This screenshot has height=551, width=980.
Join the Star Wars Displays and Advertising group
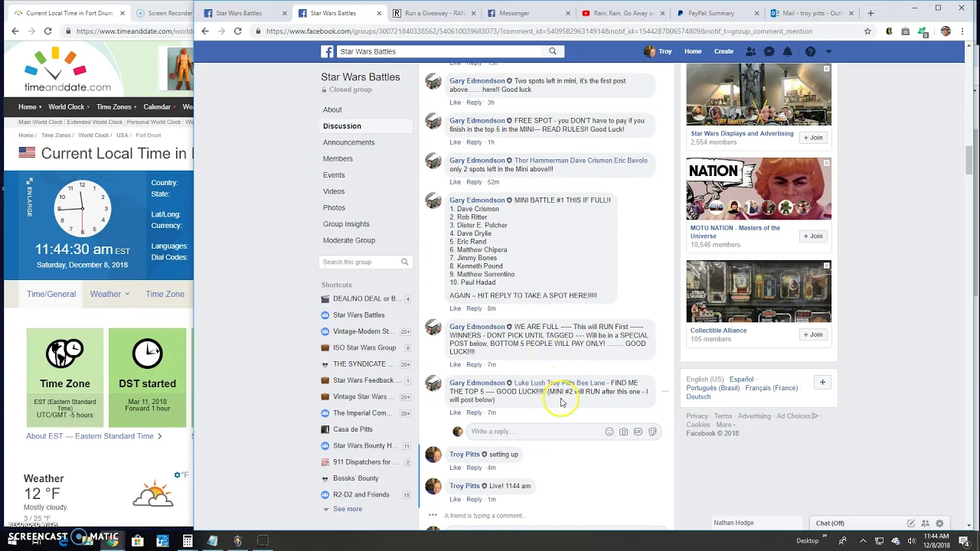pos(812,138)
